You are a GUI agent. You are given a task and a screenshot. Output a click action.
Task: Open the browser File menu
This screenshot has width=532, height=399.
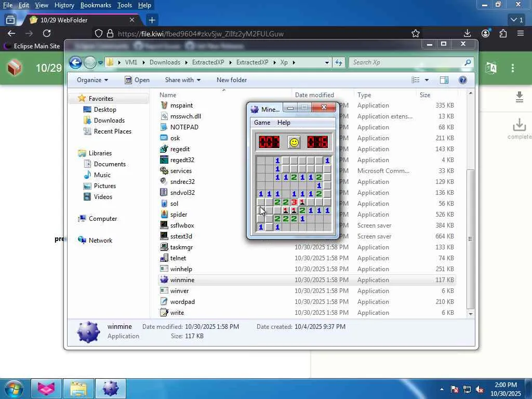pyautogui.click(x=7, y=5)
